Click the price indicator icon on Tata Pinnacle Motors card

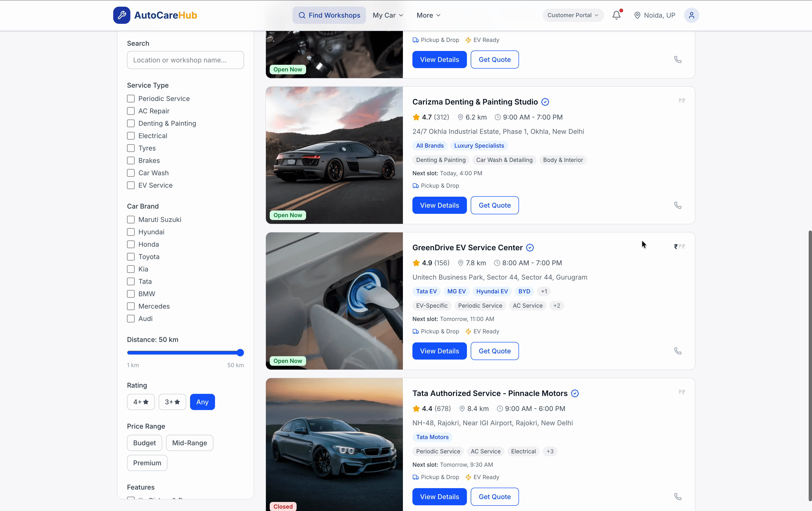tap(681, 392)
